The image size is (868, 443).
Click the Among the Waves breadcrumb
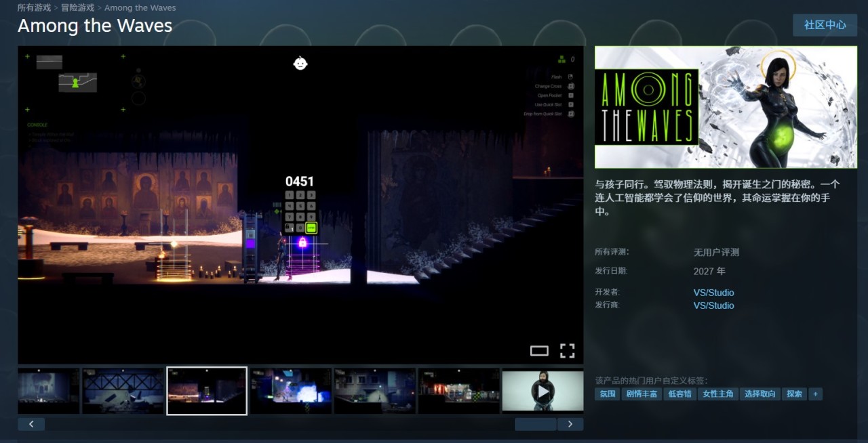pos(140,7)
